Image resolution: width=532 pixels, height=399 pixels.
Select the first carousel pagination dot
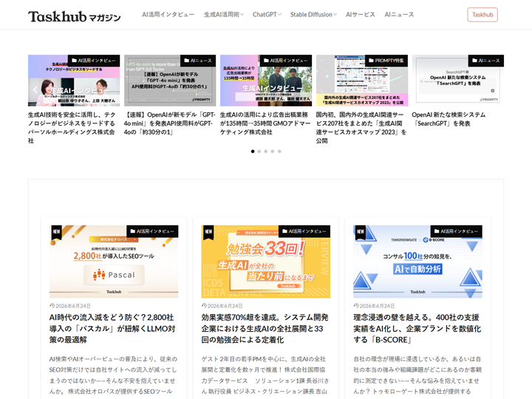[x=253, y=151]
